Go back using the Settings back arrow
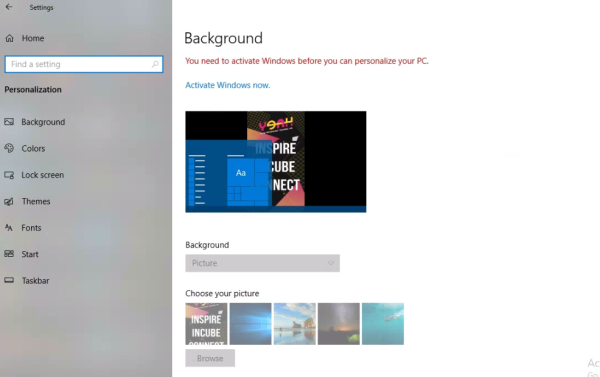This screenshot has height=377, width=600. coord(9,7)
